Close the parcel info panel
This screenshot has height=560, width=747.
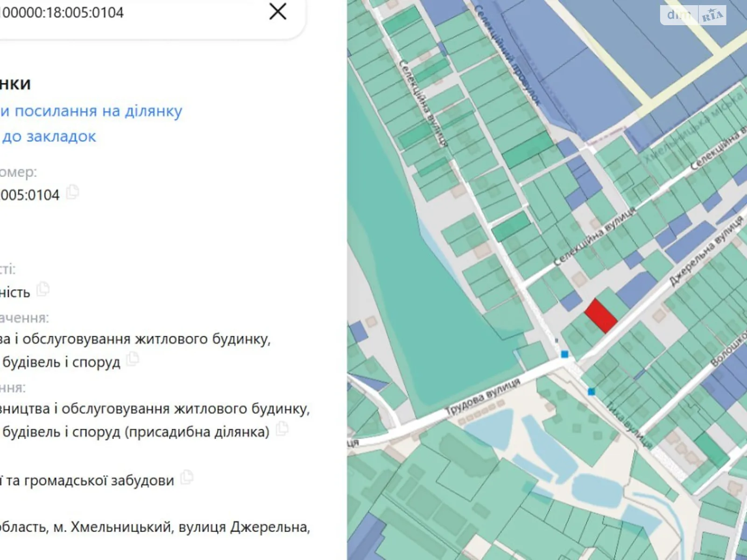pyautogui.click(x=278, y=12)
